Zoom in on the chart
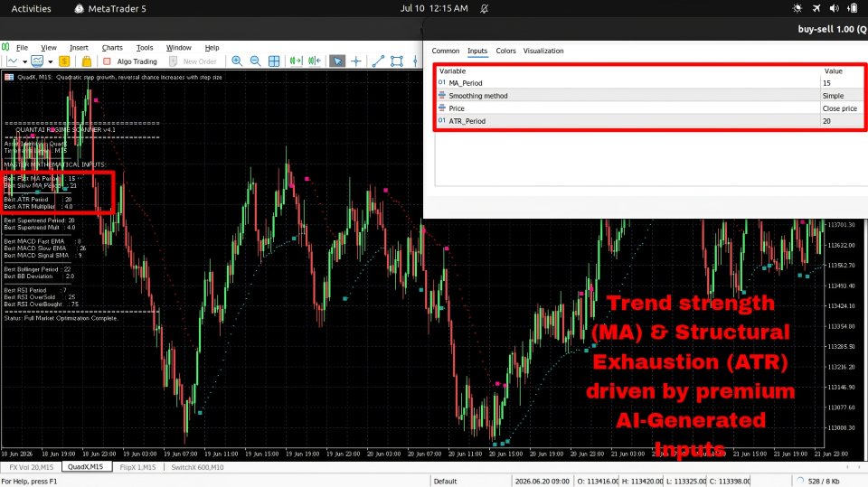 coord(237,61)
